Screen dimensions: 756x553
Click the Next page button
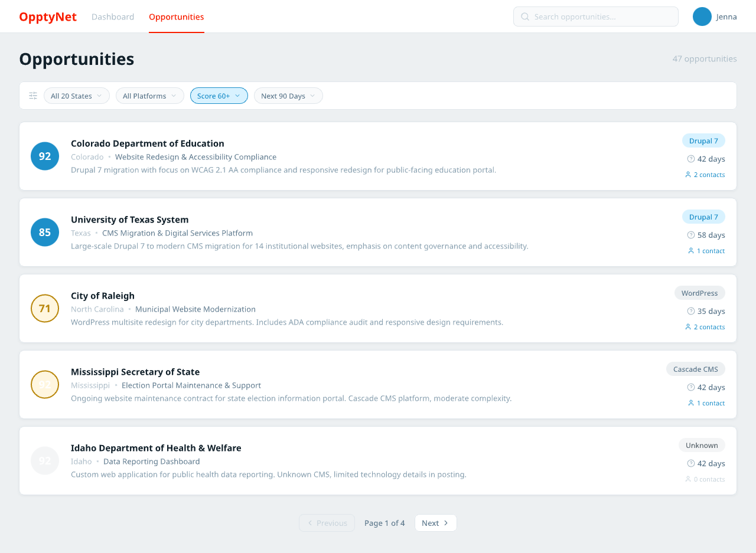pyautogui.click(x=435, y=523)
